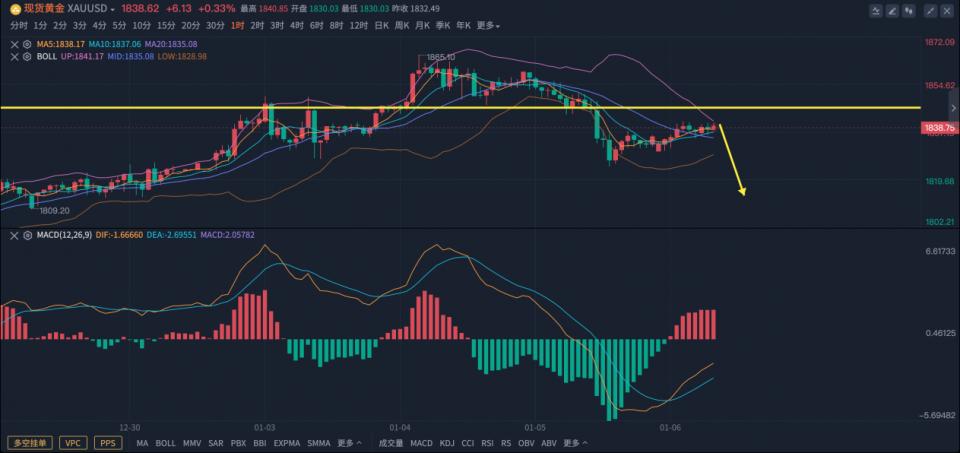Remove the BOLL indicator with X
This screenshot has height=453, width=960.
(x=15, y=56)
